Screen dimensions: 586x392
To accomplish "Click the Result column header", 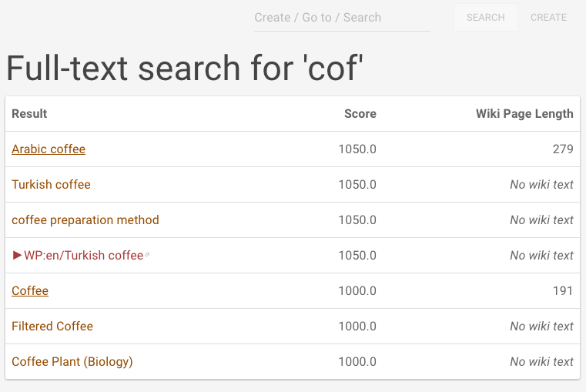I will pos(29,114).
